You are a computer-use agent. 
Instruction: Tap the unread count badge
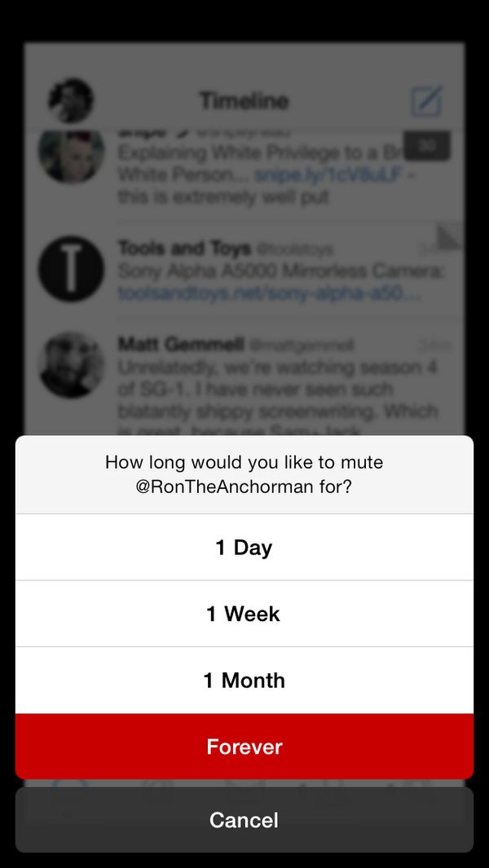click(x=426, y=146)
